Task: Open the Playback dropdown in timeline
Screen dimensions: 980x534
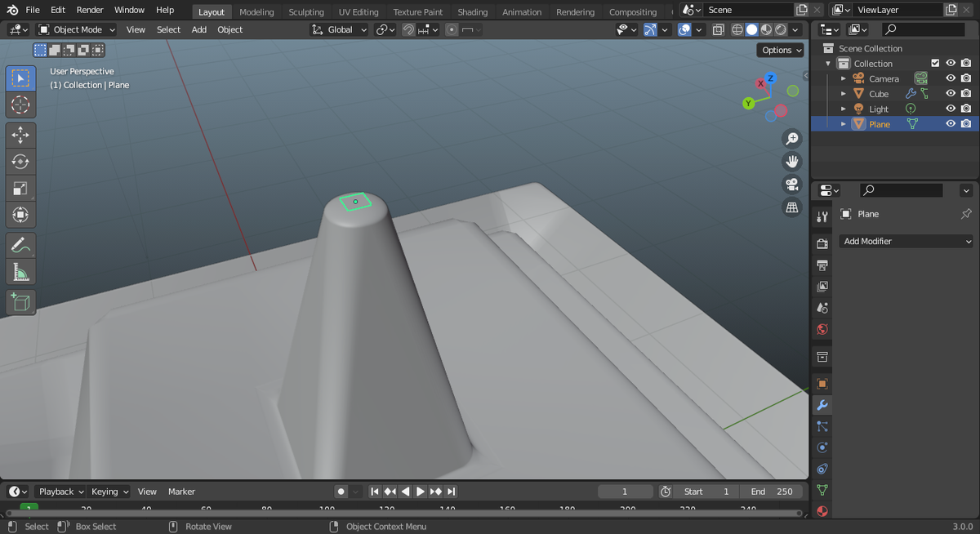Action: click(x=61, y=492)
